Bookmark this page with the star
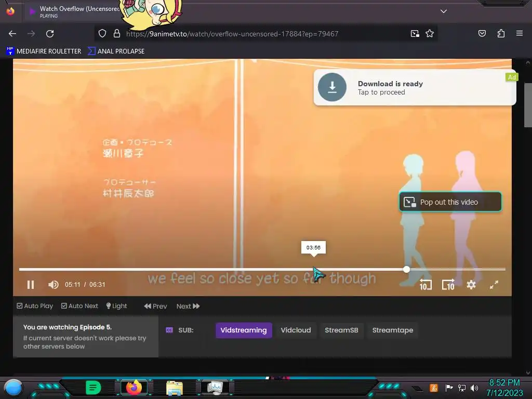The width and height of the screenshot is (532, 399). (430, 33)
